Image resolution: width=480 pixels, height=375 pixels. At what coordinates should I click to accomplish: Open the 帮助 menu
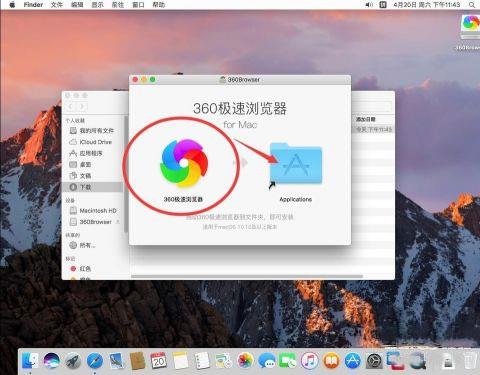click(159, 5)
